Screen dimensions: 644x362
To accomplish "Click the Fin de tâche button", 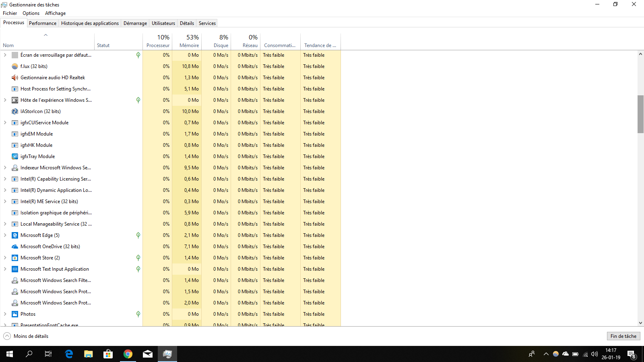I will coord(623,336).
